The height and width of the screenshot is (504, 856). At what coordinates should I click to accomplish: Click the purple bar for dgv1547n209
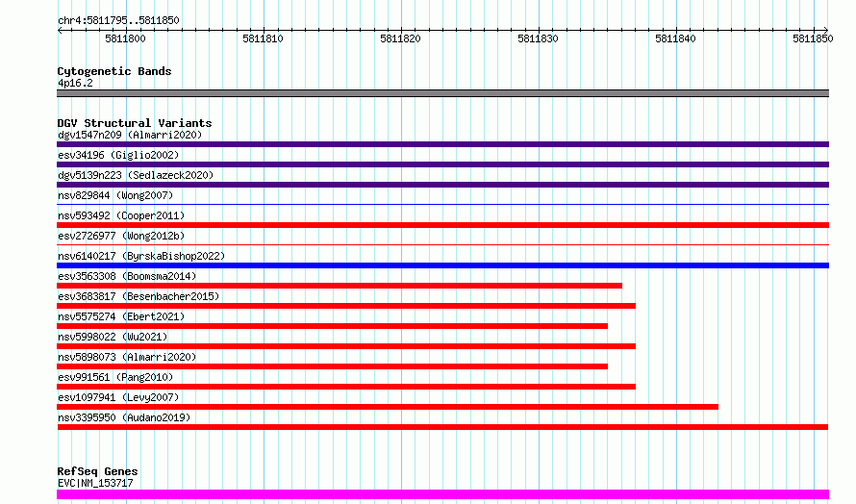[442, 144]
